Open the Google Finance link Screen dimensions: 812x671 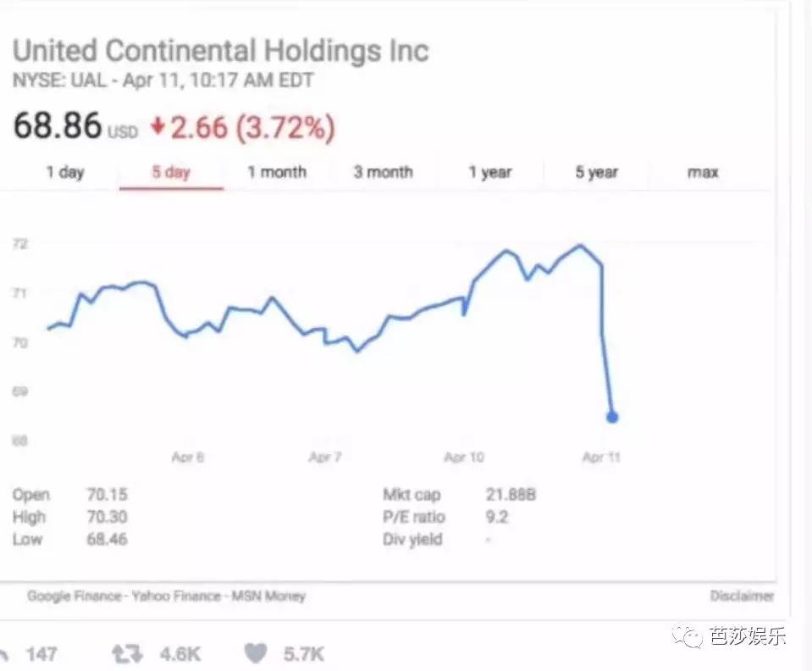pyautogui.click(x=74, y=596)
